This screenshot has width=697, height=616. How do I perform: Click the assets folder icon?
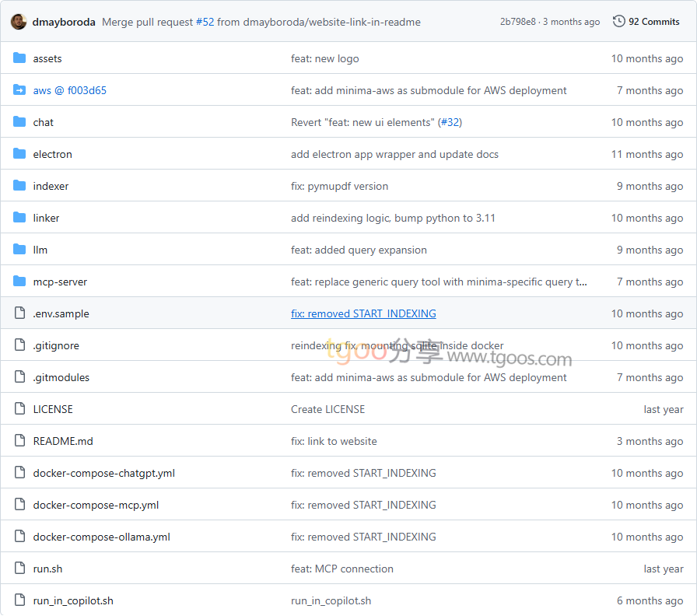point(19,58)
